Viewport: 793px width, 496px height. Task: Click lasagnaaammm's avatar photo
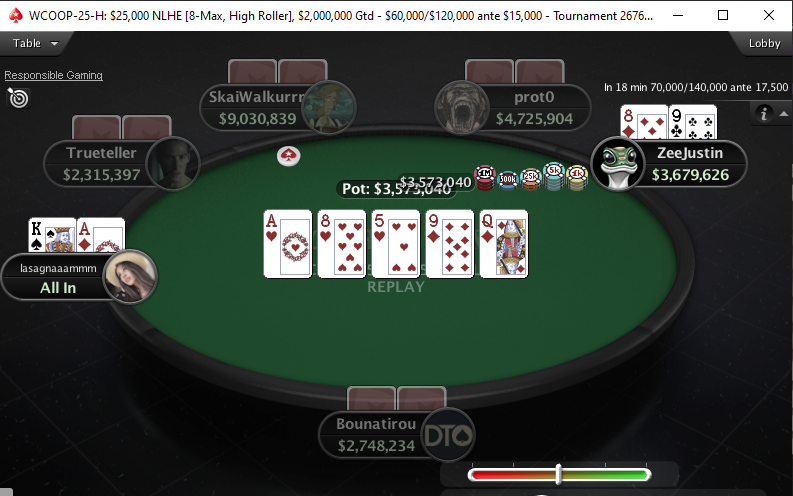[x=130, y=276]
